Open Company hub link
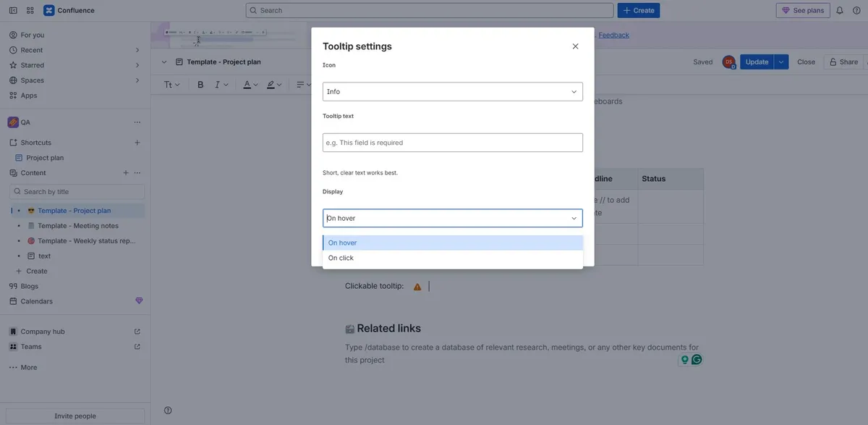 tap(43, 332)
